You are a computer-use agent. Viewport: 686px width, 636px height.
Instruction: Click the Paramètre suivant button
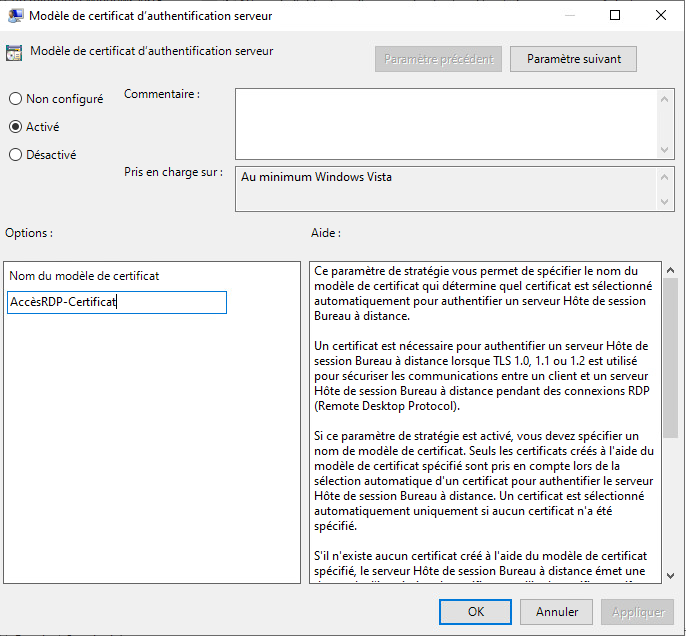(x=573, y=59)
